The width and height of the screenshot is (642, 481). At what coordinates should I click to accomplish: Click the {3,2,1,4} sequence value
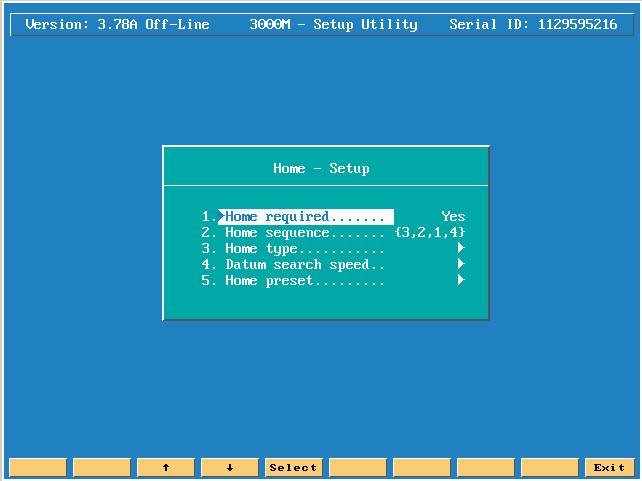[430, 233]
